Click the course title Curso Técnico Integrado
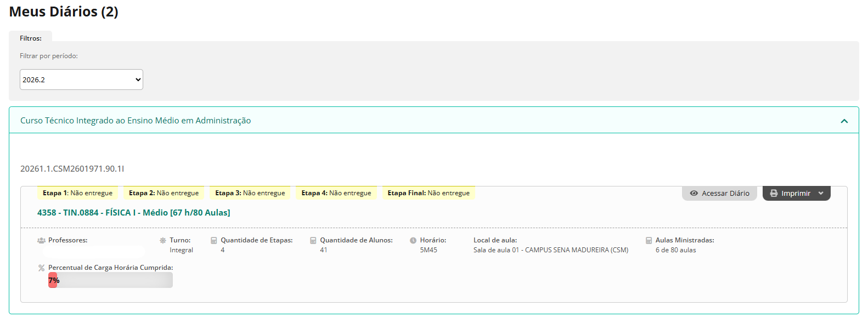Viewport: 868px width, 317px height. [x=136, y=121]
